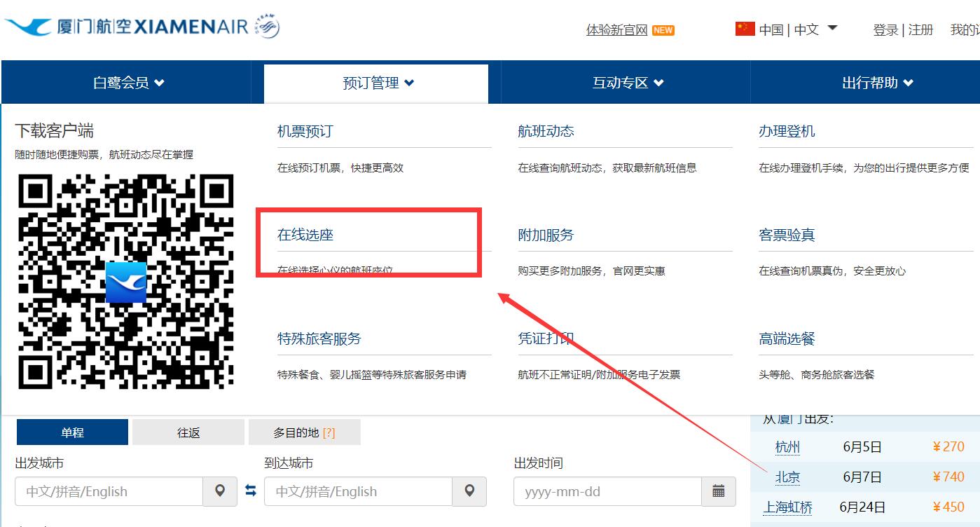Screen dimensions: 980x527
Task: Click the ¥270 Hangzhou fare
Action: coord(948,447)
